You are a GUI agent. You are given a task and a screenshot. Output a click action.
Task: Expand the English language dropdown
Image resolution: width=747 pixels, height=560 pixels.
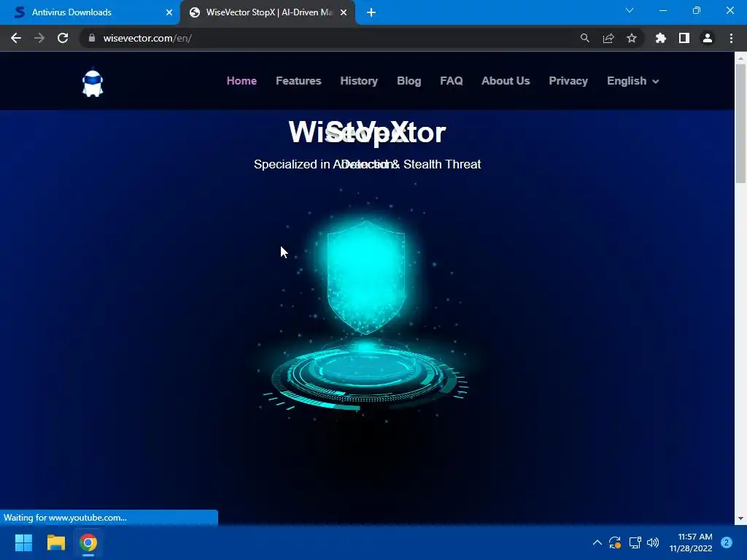[632, 81]
